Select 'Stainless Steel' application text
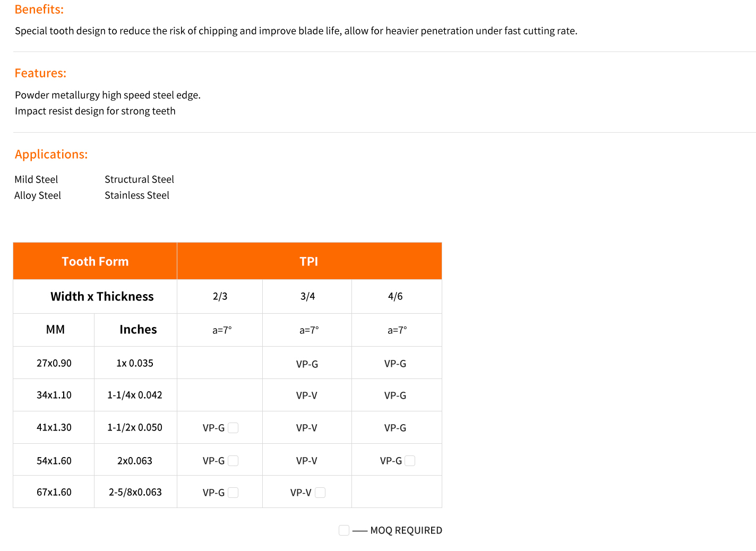Screen dimensions: 756x551 point(137,195)
